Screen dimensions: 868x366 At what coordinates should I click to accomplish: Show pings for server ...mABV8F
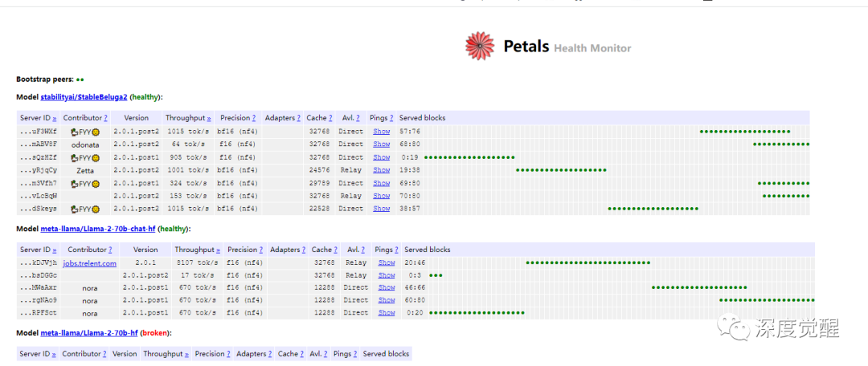(x=382, y=144)
